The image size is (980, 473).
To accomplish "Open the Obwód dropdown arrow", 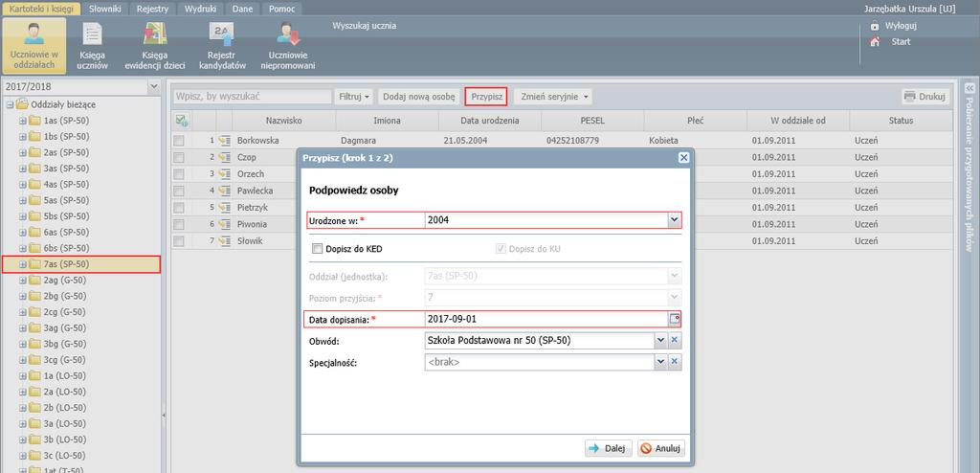I will 660,340.
